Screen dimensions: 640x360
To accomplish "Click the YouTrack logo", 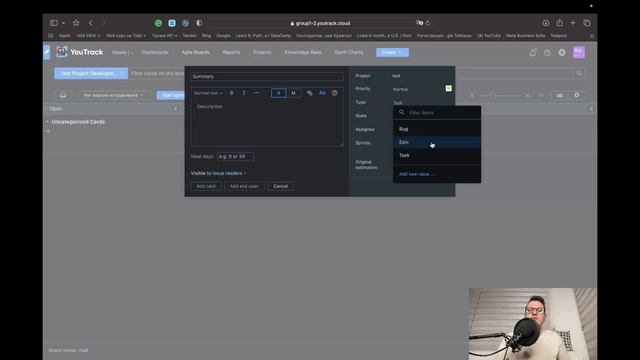I will [80, 52].
